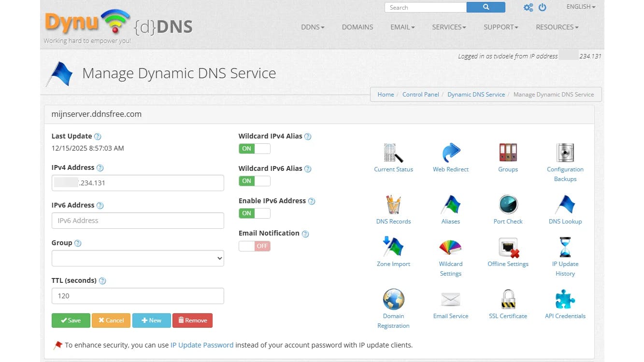Viewport: 644px width, 362px height.
Task: Go to Dynamic DNS Service in the breadcrumb
Action: pos(476,95)
